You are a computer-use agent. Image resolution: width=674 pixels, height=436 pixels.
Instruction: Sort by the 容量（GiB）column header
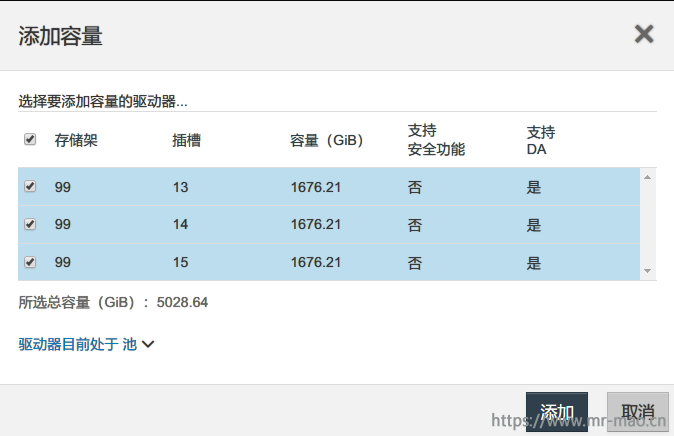[326, 140]
